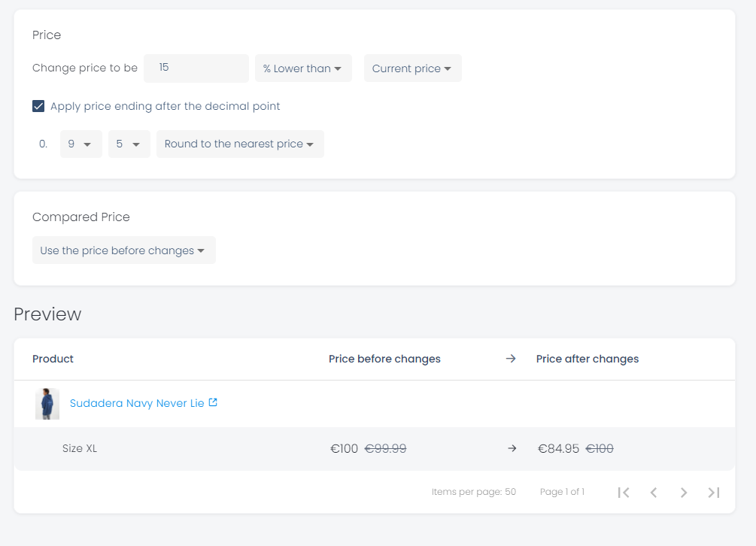Click external link icon beside Sudadera Navy

point(213,403)
